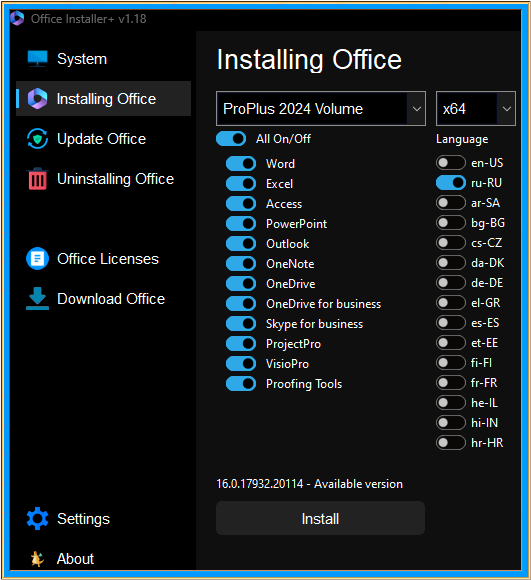Viewport: 531px width, 580px height.
Task: Enable the es-ES language toggle
Action: click(x=451, y=323)
